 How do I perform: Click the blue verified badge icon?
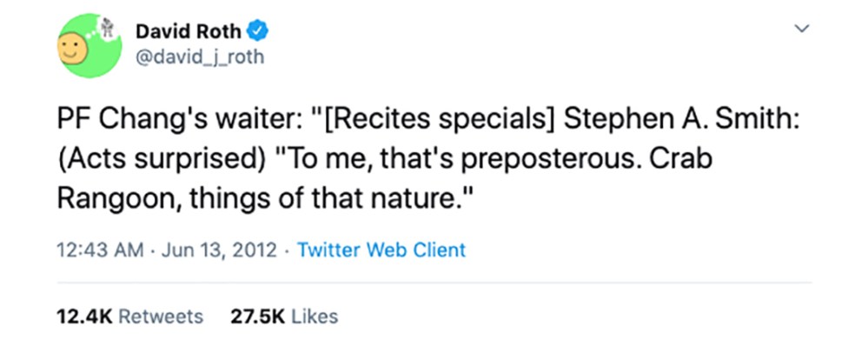(257, 30)
